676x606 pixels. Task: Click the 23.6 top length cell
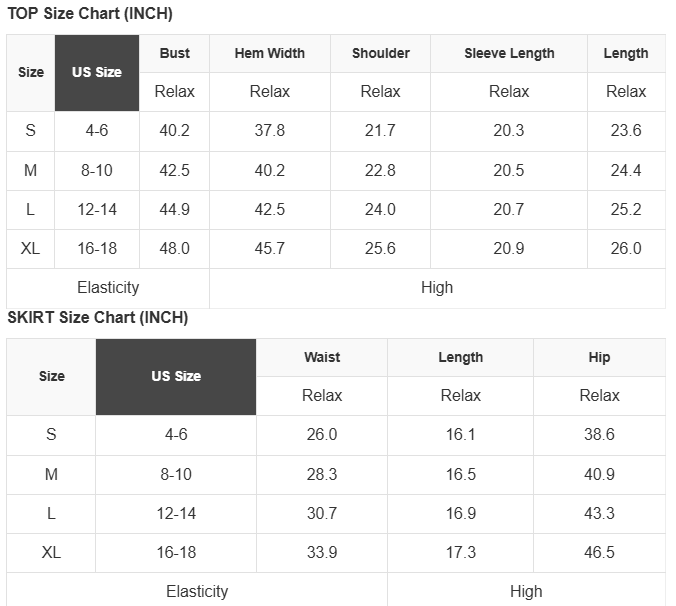pos(626,130)
